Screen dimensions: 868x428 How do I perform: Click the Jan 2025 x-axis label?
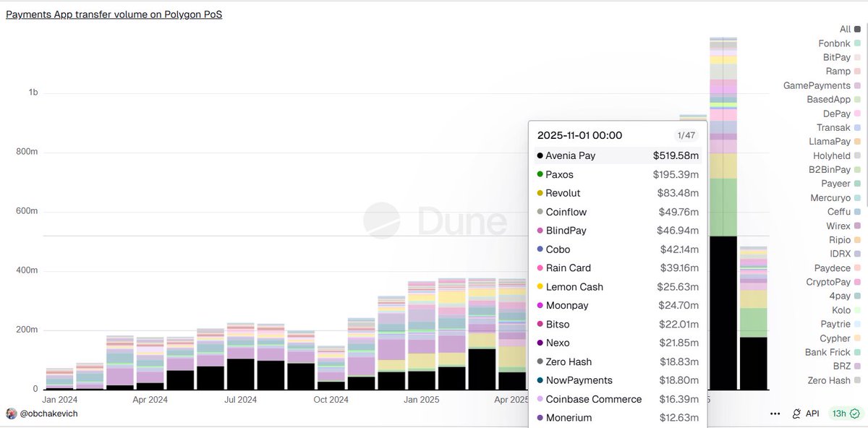(422, 399)
